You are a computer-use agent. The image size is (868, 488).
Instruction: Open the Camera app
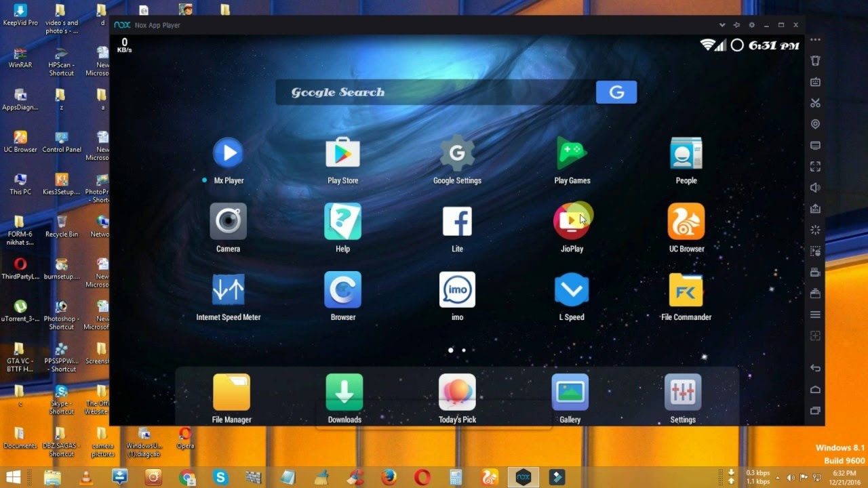229,221
